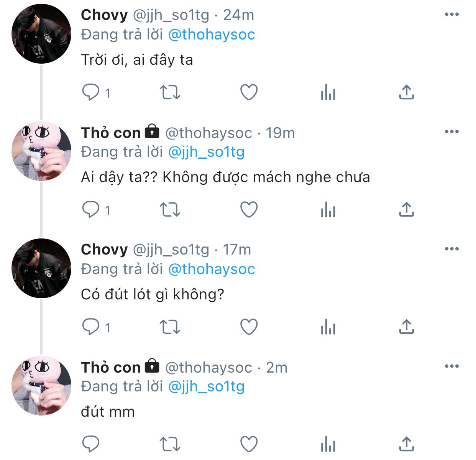The width and height of the screenshot is (476, 460).
Task: Reply to the "đút mm" tweet
Action: pos(91,444)
